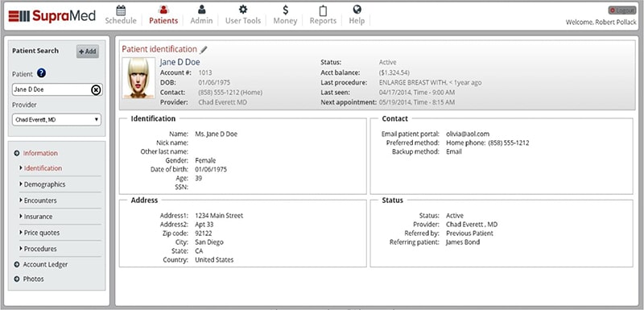This screenshot has width=644, height=310.
Task: Collapse the Information section
Action: point(16,153)
